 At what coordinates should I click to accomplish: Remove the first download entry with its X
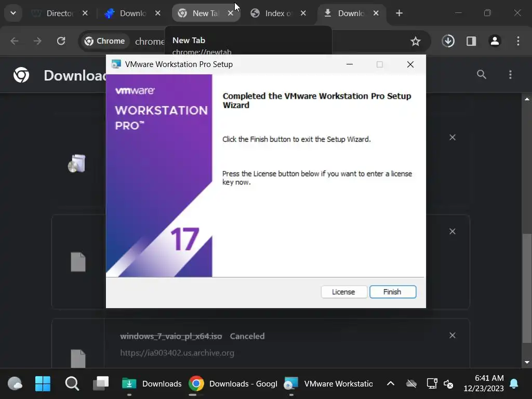click(453, 137)
